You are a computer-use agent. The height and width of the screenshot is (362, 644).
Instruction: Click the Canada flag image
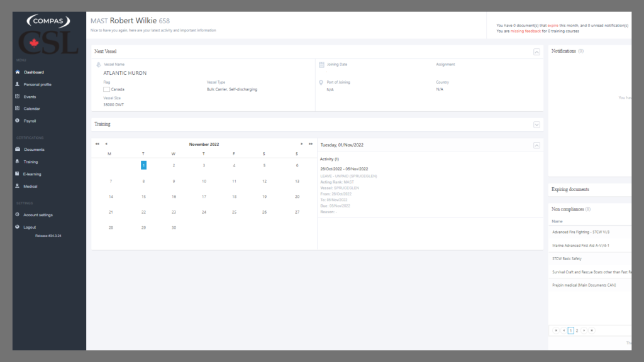pyautogui.click(x=106, y=89)
